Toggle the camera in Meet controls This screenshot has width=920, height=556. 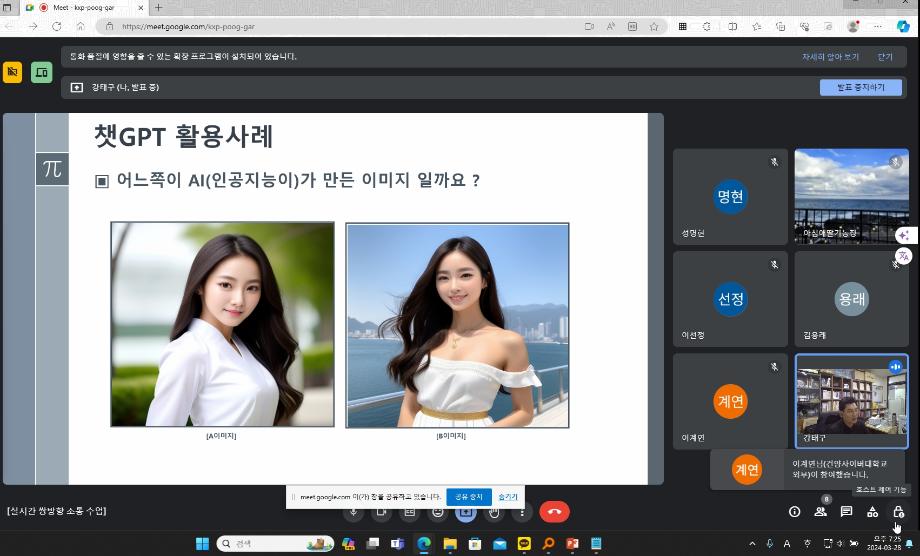click(381, 512)
